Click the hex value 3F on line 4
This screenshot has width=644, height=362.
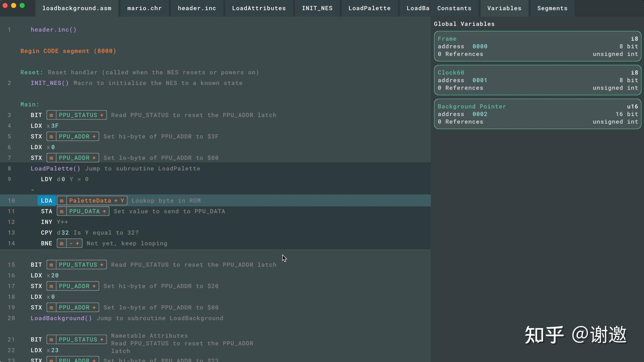(55, 126)
